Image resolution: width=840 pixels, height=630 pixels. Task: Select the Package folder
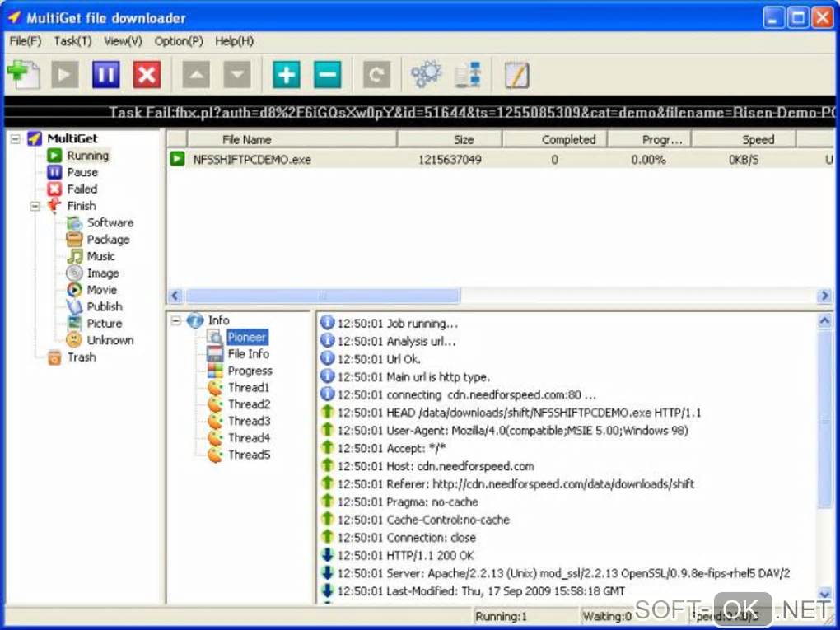(x=108, y=240)
